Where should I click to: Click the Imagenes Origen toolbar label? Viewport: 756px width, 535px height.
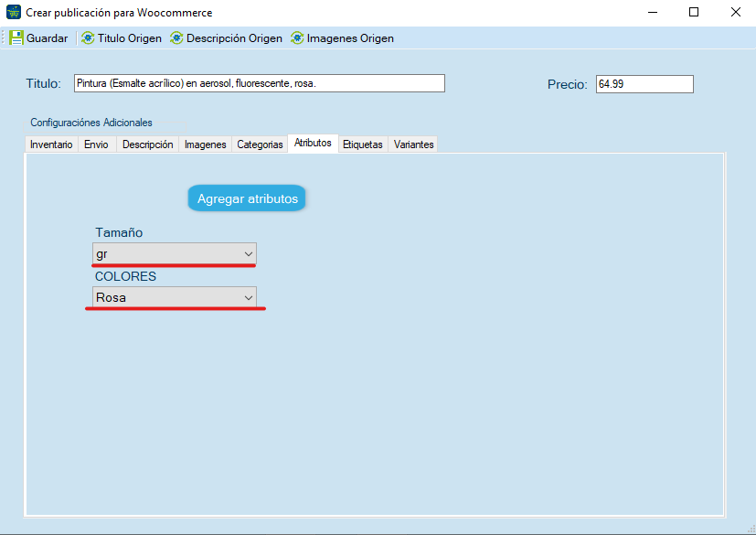click(x=350, y=38)
